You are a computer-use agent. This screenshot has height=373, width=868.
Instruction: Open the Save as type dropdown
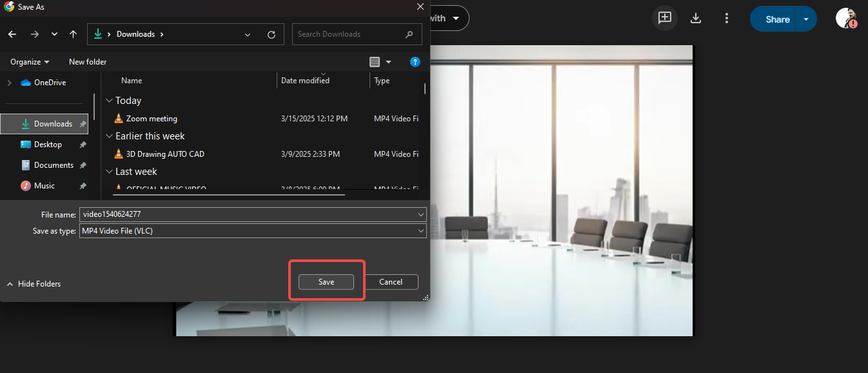coord(253,230)
